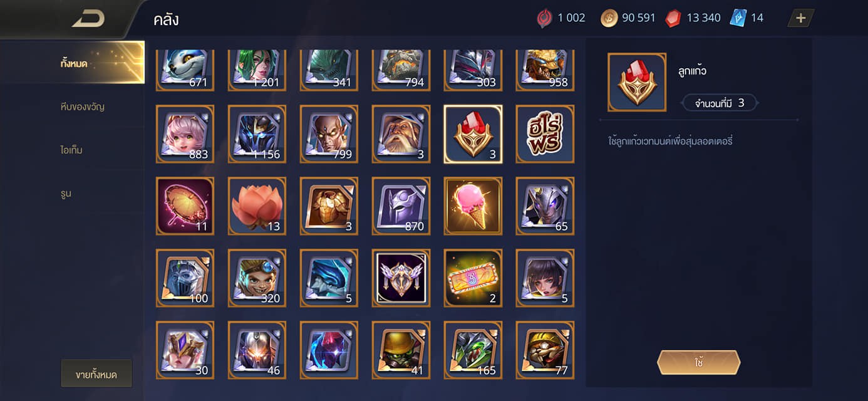
Task: Open the ไอเท็ม category
Action: [x=73, y=150]
